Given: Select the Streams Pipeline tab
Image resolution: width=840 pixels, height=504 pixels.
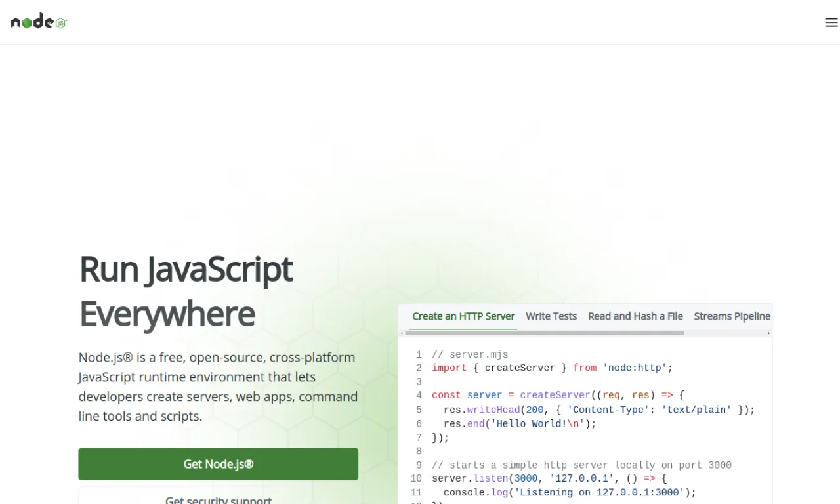Looking at the screenshot, I should click(732, 316).
